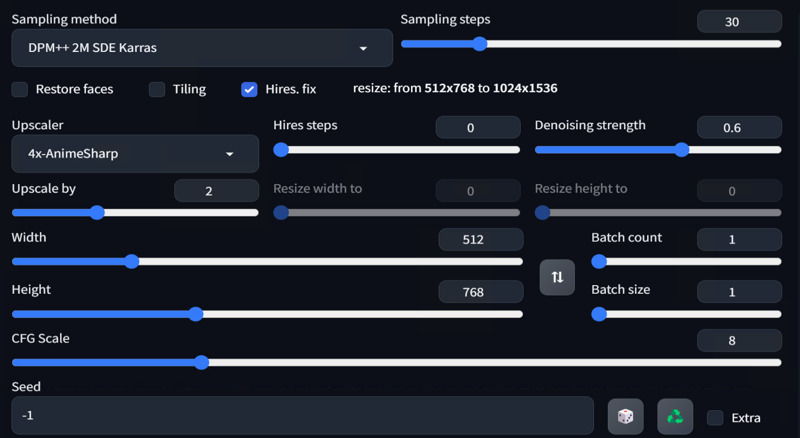Viewport: 800px width, 438px height.
Task: Click the Hires steps number field
Action: pyautogui.click(x=478, y=128)
